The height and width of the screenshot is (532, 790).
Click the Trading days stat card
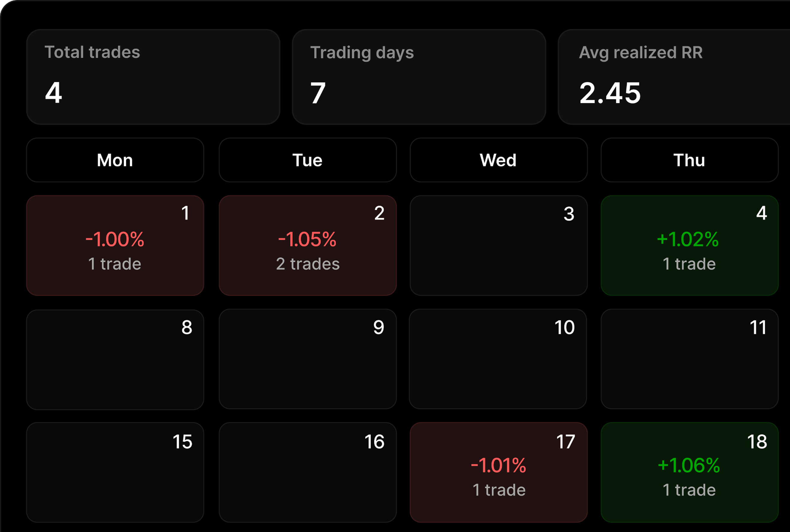pyautogui.click(x=419, y=77)
